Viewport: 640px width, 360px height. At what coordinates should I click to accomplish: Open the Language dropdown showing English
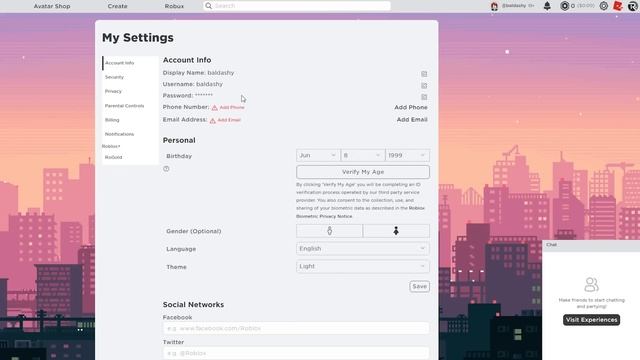[x=363, y=249]
